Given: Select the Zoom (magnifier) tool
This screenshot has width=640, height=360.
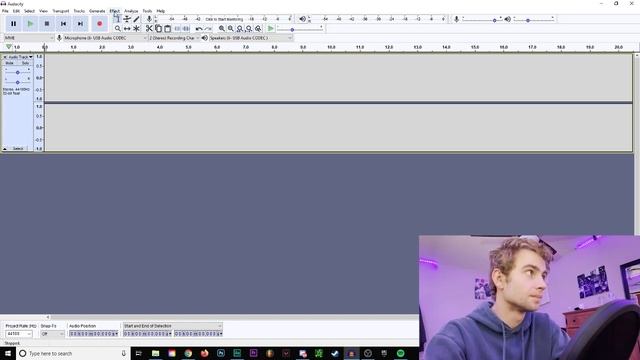Looking at the screenshot, I should point(118,29).
